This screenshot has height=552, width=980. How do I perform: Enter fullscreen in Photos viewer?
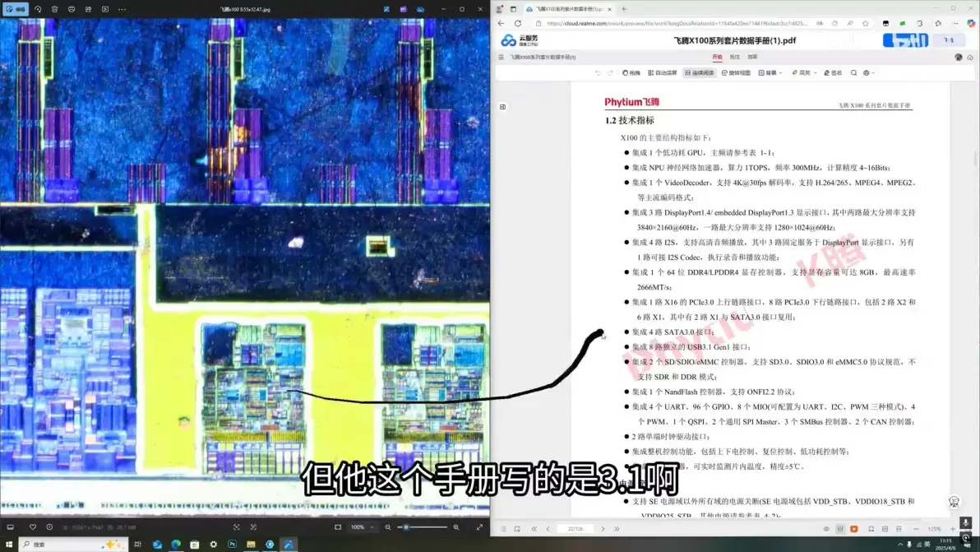pos(479,527)
